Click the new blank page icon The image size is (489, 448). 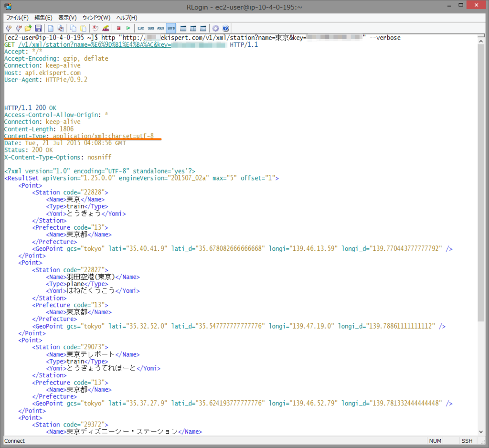point(51,28)
